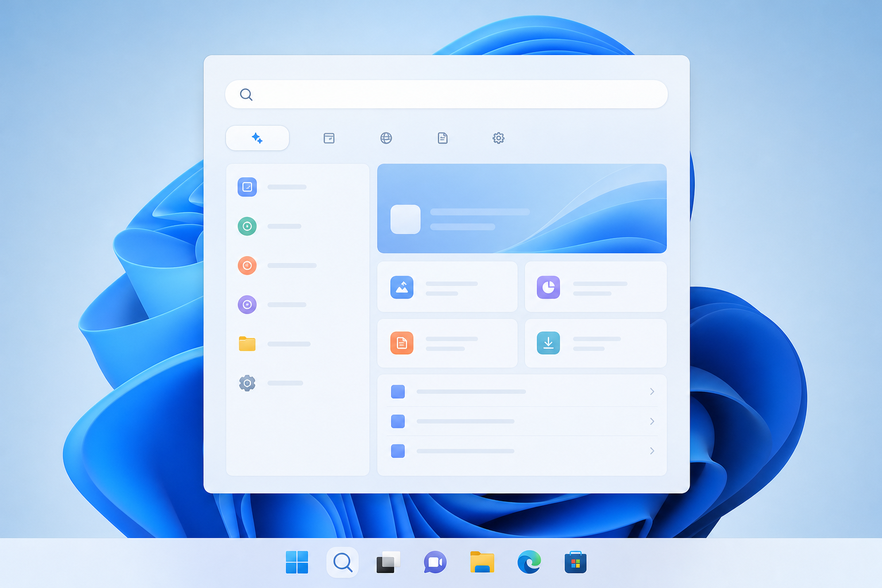
Task: Click the magnifier icon inside the search box
Action: tap(246, 95)
